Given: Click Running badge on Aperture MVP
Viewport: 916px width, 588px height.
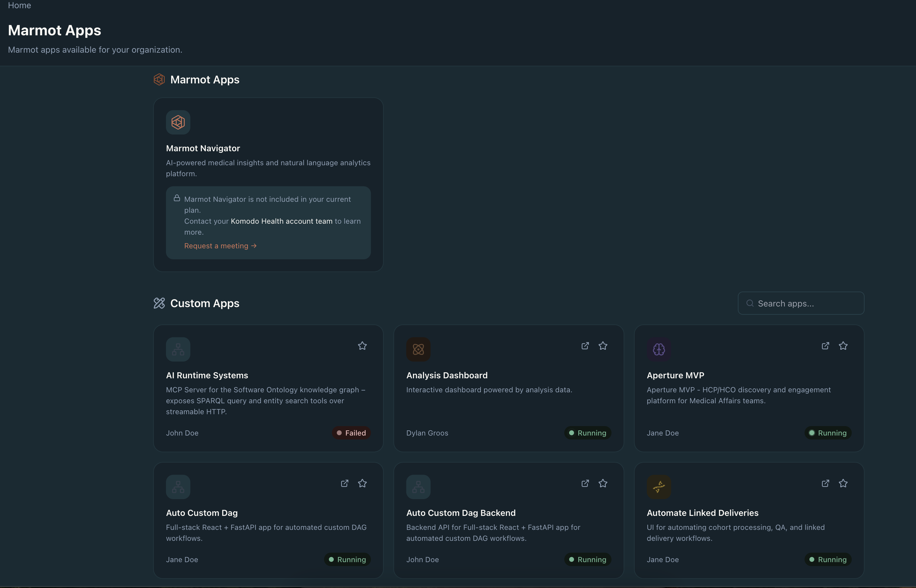Looking at the screenshot, I should 828,433.
